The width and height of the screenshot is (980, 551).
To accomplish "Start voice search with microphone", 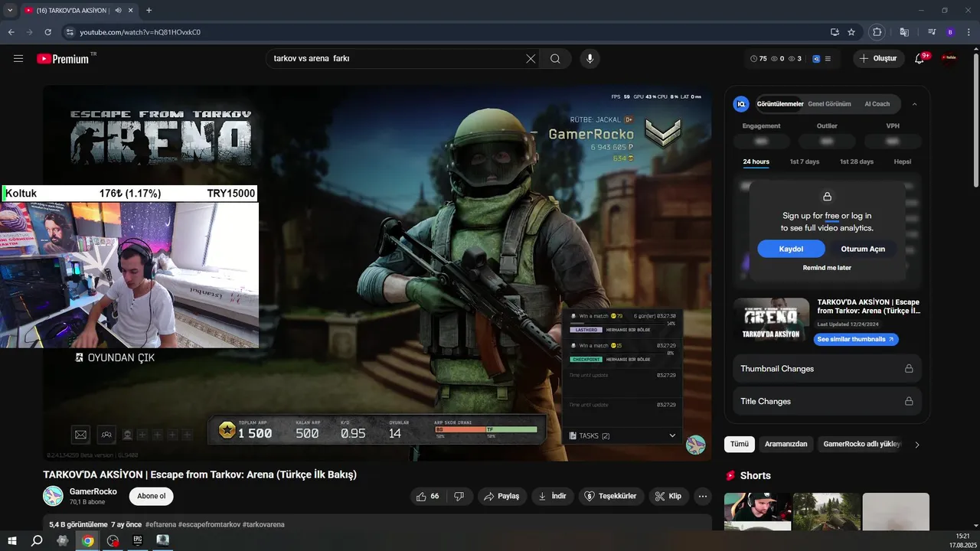I will point(590,58).
